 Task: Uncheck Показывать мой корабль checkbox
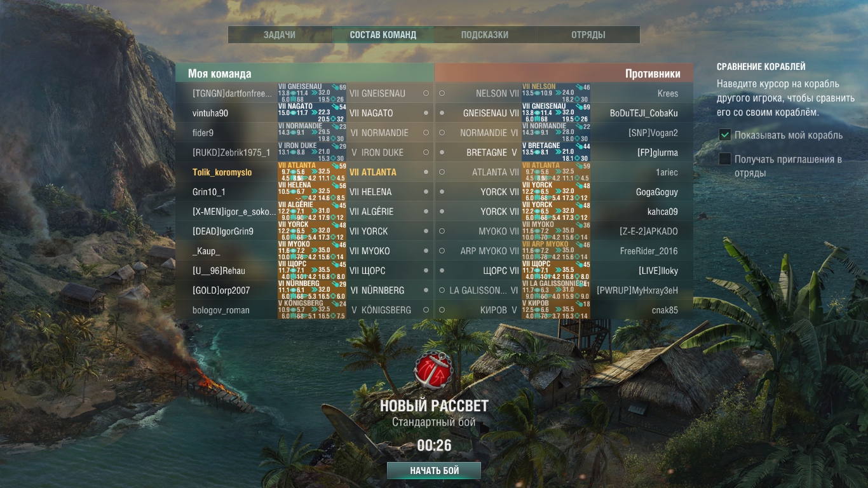[724, 135]
